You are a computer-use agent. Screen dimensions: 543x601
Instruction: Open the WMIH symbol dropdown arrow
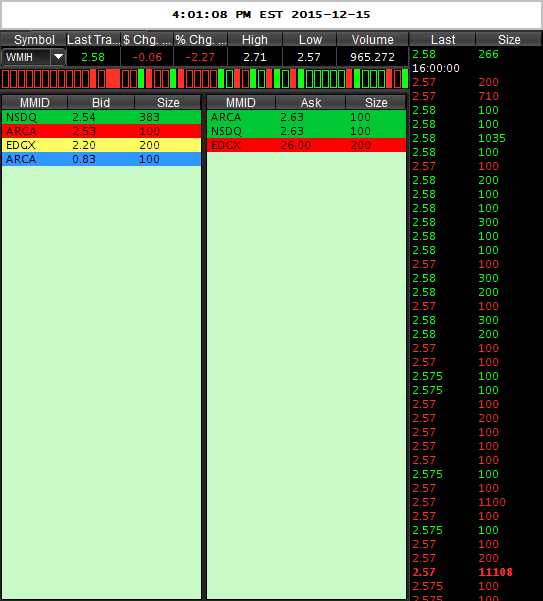point(58,57)
